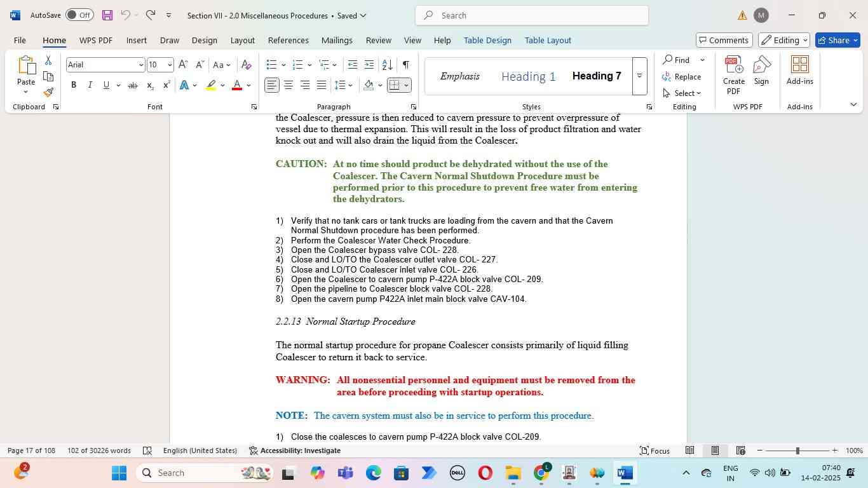Open the Comments button
The image size is (868, 488).
[x=724, y=40]
